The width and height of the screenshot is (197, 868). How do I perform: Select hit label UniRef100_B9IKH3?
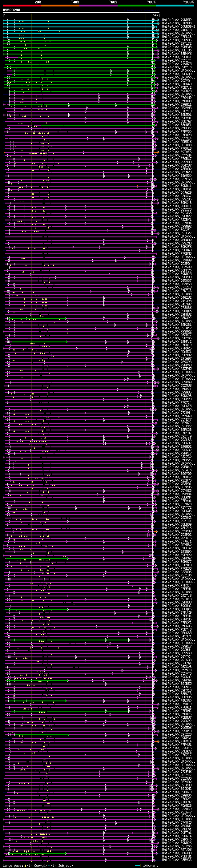177,785
